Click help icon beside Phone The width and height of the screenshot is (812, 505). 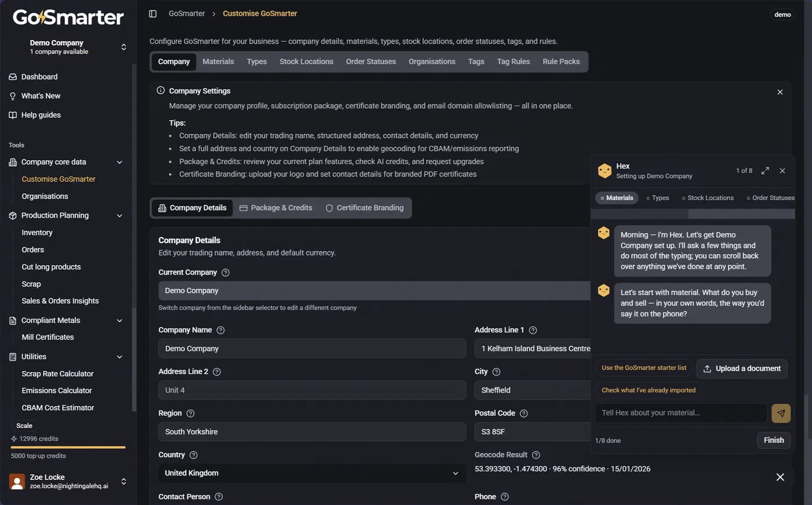505,497
